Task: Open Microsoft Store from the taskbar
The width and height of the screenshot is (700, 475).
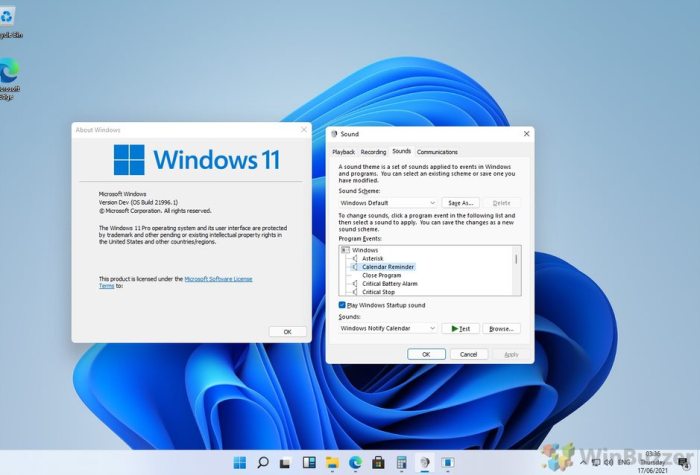Action: point(378,462)
